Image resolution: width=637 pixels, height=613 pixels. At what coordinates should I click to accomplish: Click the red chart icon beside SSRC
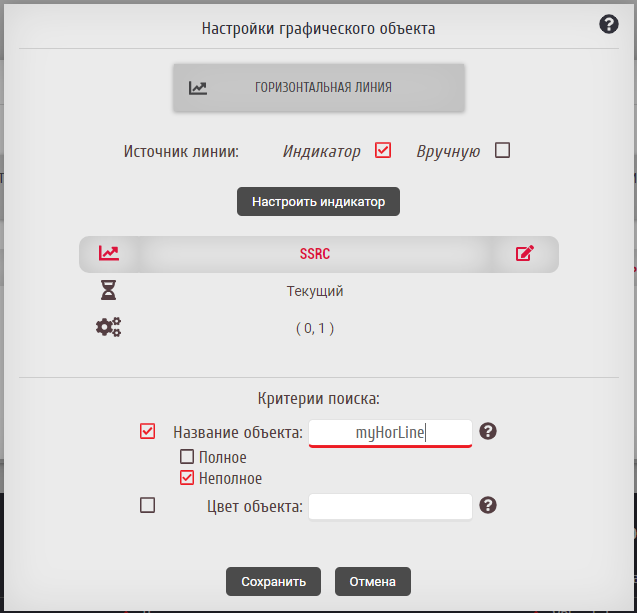click(109, 254)
